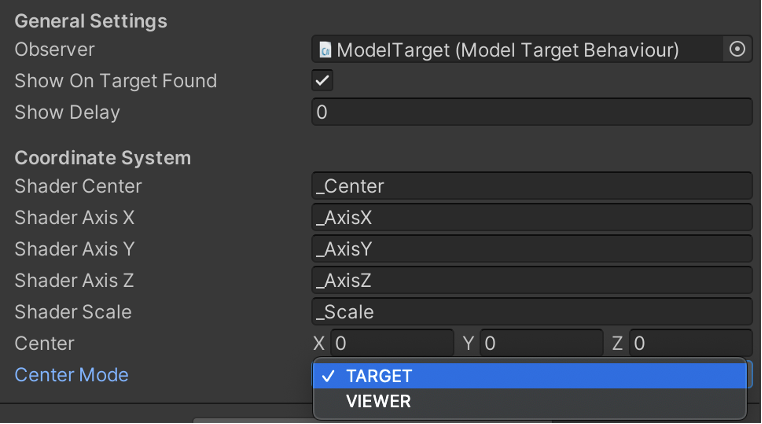Image resolution: width=762 pixels, height=424 pixels.
Task: Edit the Shader Center _Center field
Action: [532, 186]
